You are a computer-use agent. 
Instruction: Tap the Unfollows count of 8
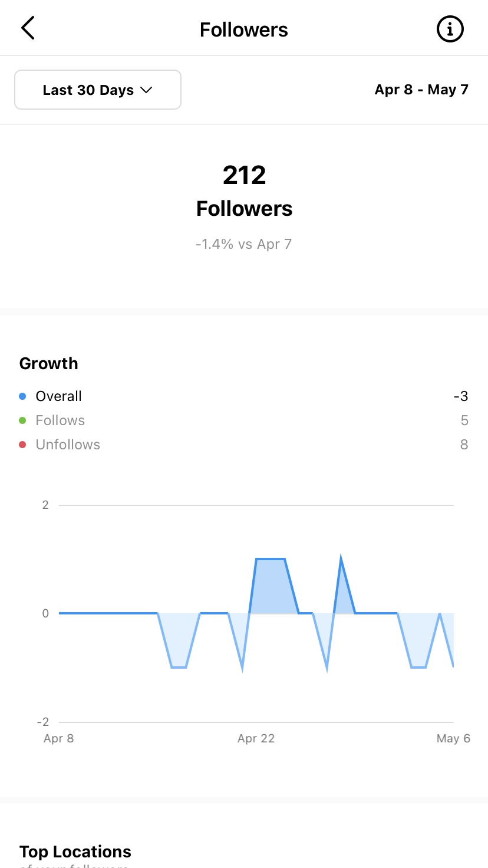point(464,445)
